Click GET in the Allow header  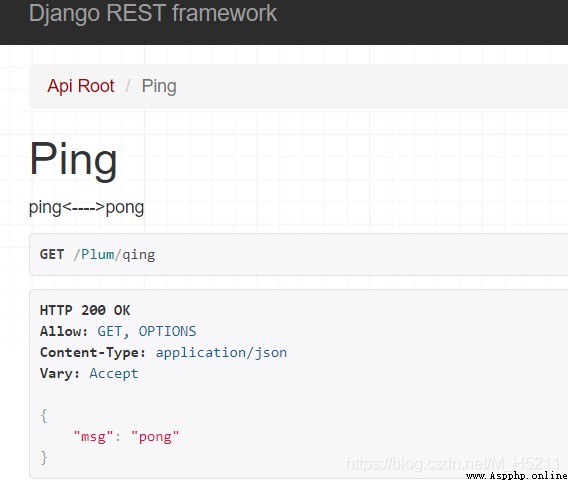coord(110,331)
